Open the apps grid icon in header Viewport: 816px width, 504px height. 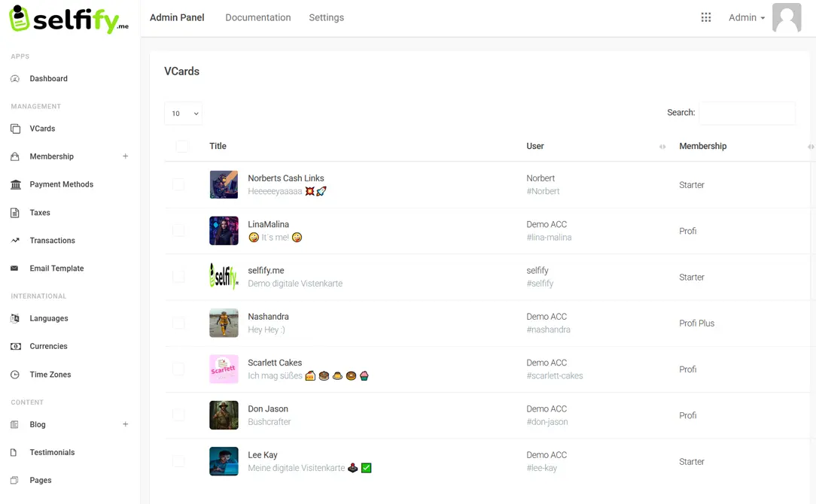coord(706,17)
